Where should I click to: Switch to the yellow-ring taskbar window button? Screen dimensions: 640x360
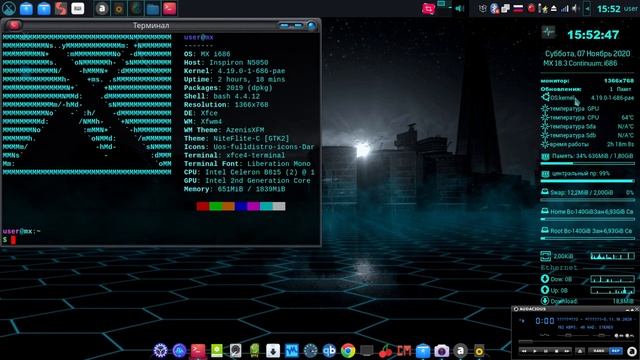119,9
